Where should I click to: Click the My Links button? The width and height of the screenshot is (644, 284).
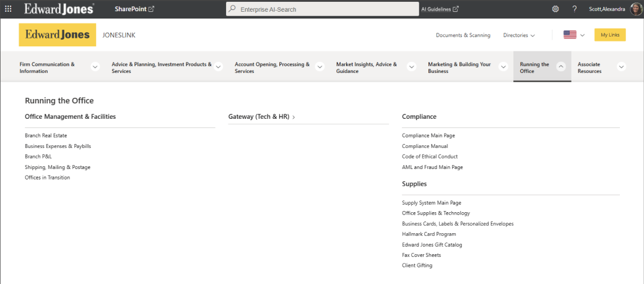pos(610,35)
